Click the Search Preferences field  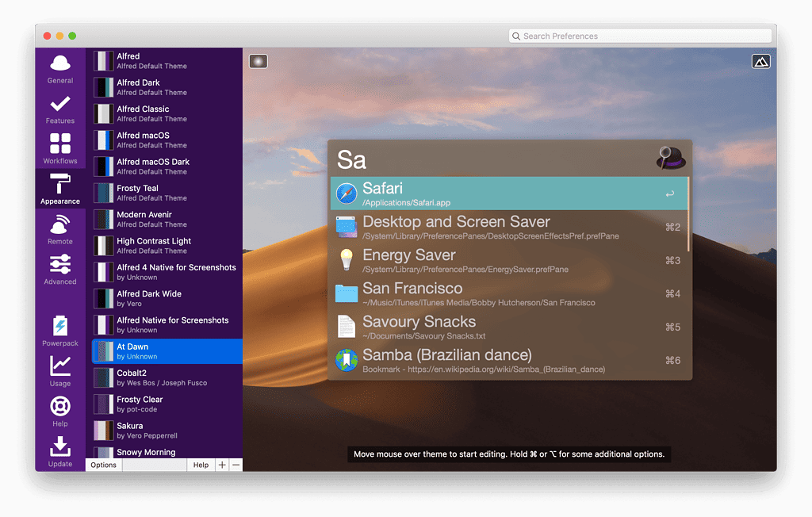640,36
